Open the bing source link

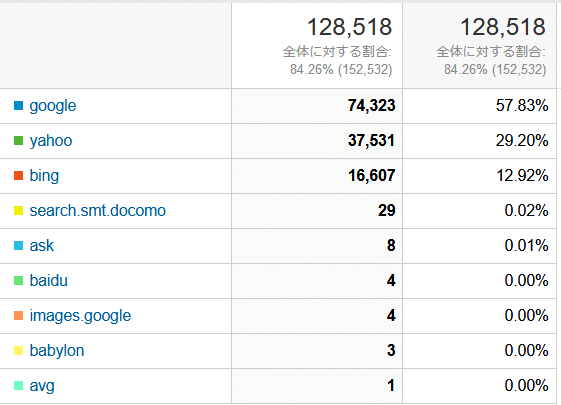44,176
